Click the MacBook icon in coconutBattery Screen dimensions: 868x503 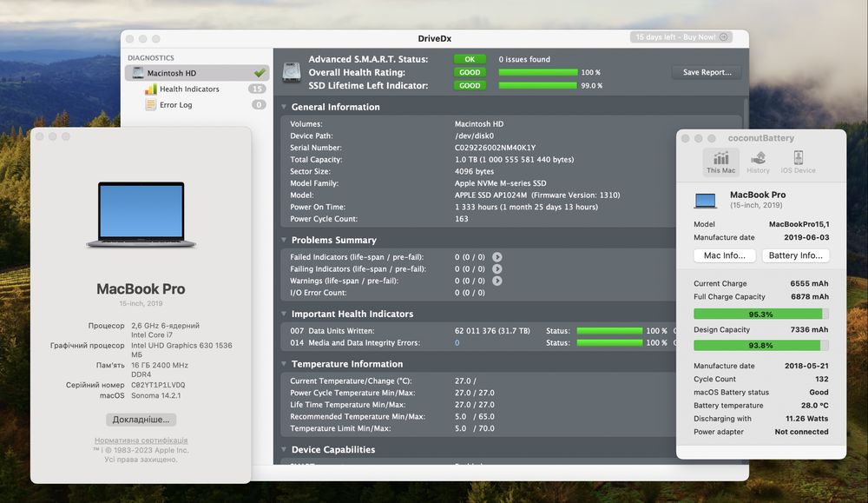click(705, 200)
